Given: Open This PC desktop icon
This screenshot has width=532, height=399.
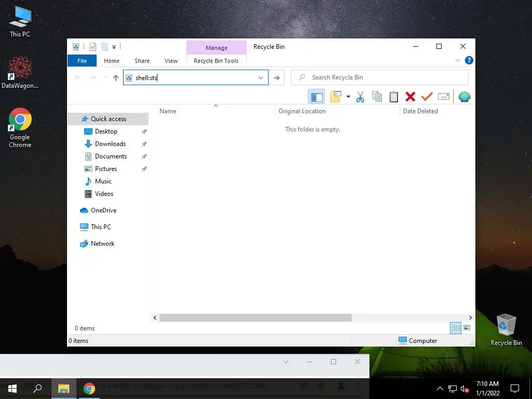Looking at the screenshot, I should click(20, 21).
